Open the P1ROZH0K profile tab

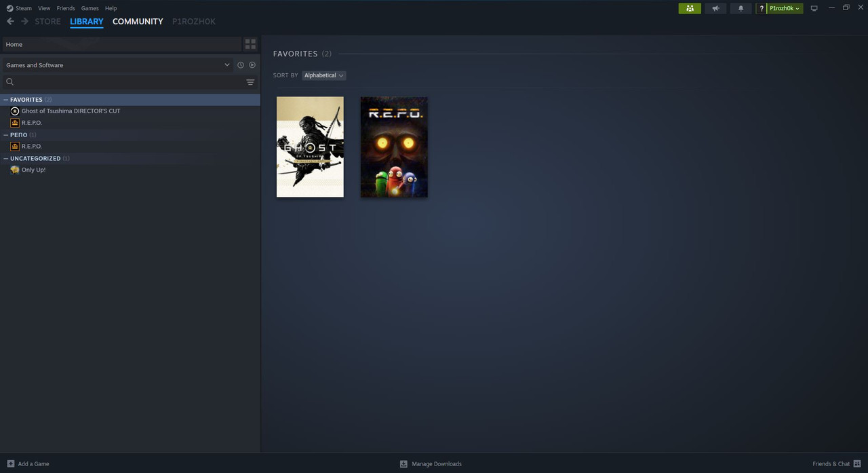pyautogui.click(x=194, y=22)
